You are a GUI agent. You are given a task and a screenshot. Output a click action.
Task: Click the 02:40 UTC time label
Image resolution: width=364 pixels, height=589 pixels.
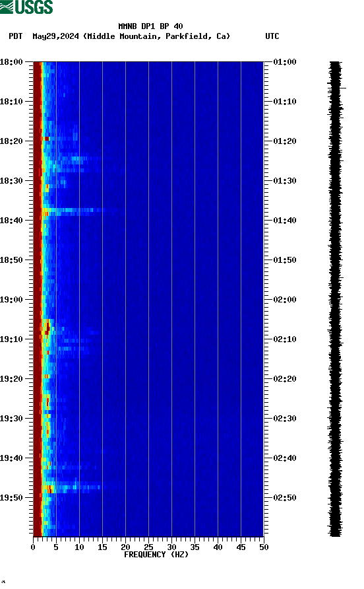click(x=285, y=458)
